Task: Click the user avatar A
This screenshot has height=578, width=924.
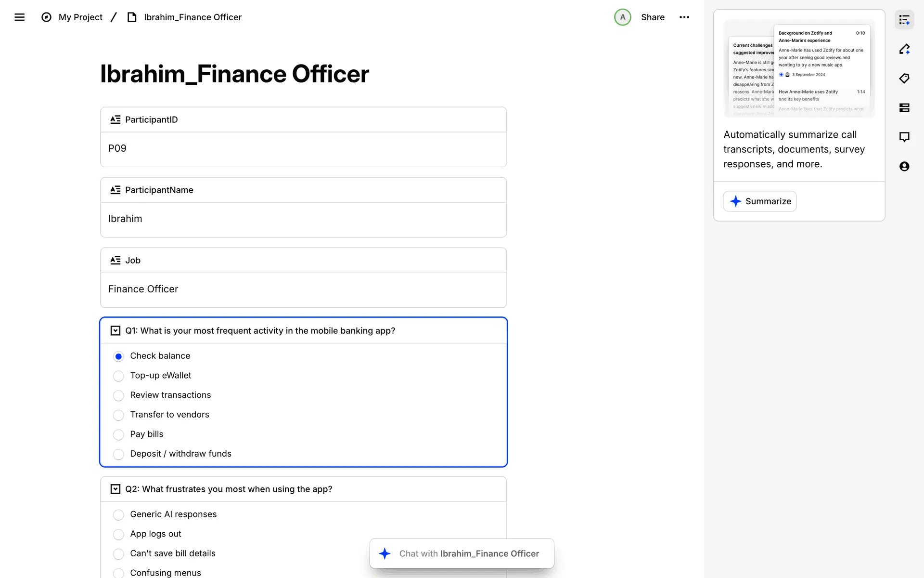Action: [622, 17]
